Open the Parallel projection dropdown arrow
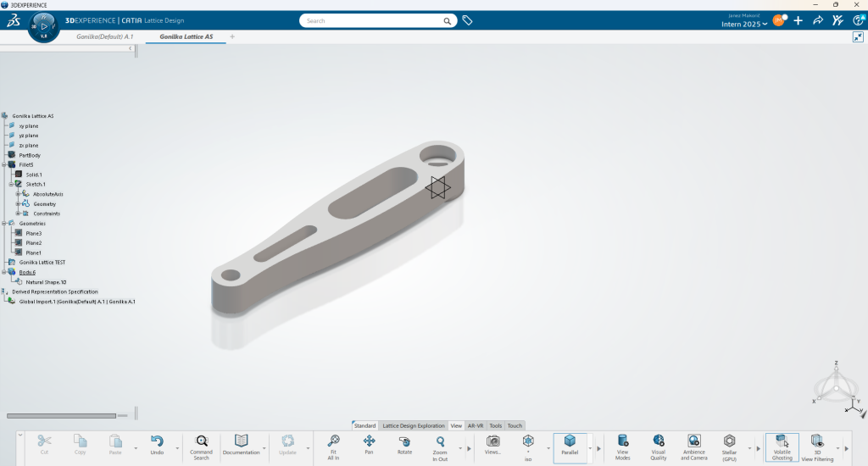This screenshot has width=868, height=466. (x=590, y=448)
